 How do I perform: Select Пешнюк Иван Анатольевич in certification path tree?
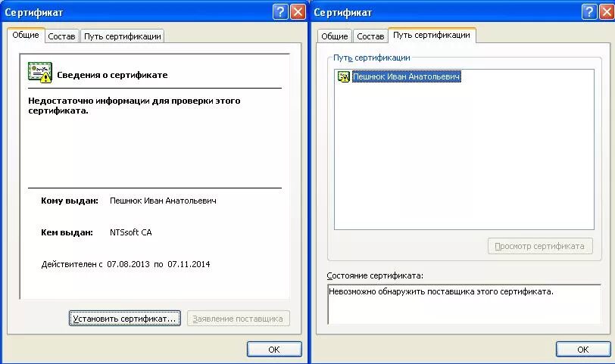click(x=406, y=76)
